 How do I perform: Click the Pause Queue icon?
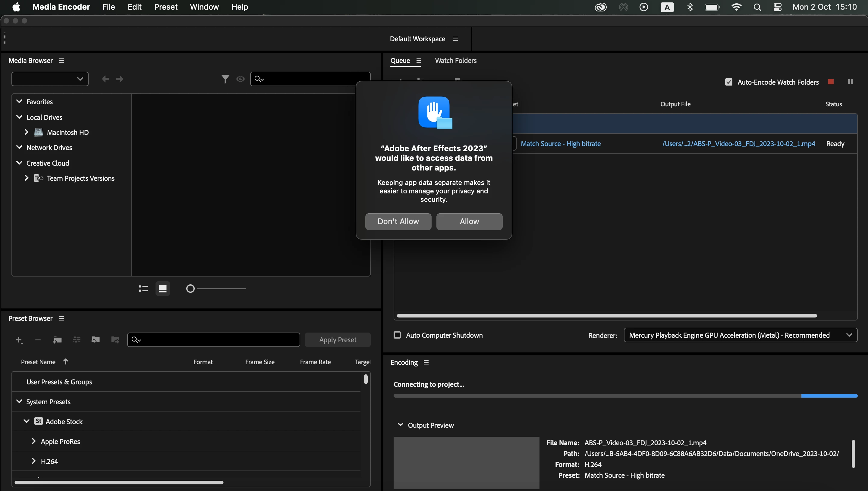pyautogui.click(x=850, y=82)
